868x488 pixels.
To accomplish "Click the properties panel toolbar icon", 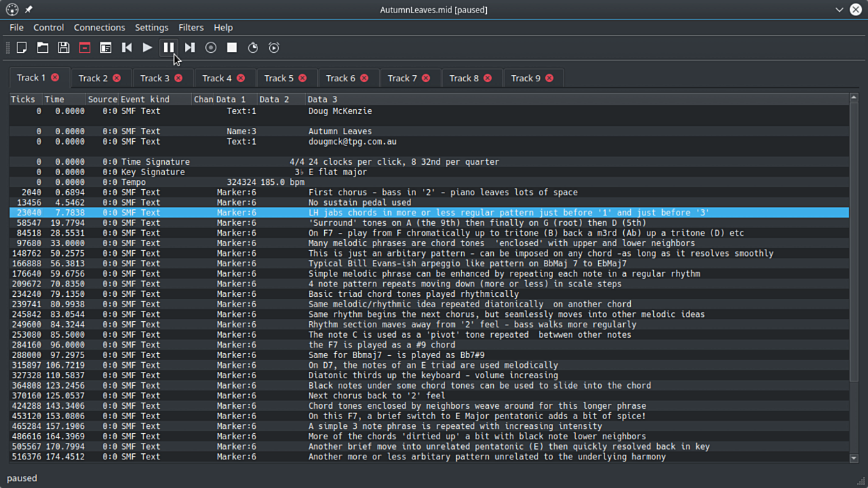I will click(106, 48).
